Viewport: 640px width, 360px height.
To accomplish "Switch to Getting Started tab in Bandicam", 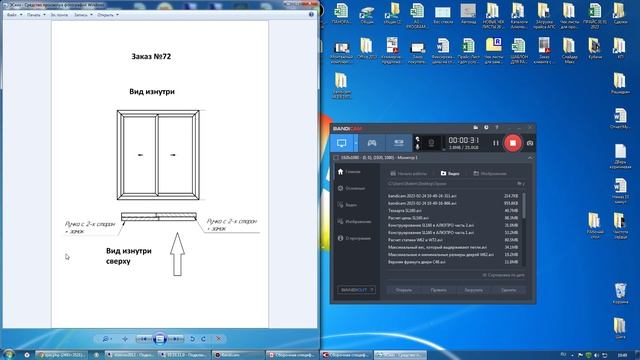I will coord(409,173).
